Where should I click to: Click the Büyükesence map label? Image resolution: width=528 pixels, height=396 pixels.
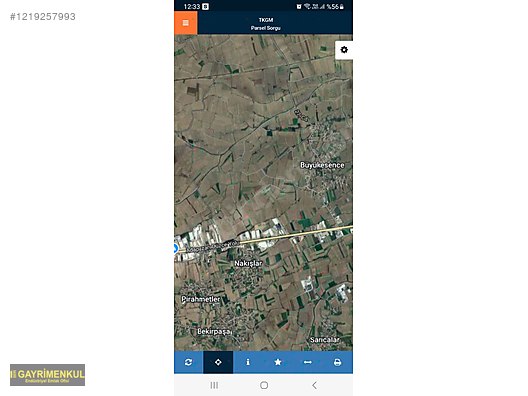[322, 165]
